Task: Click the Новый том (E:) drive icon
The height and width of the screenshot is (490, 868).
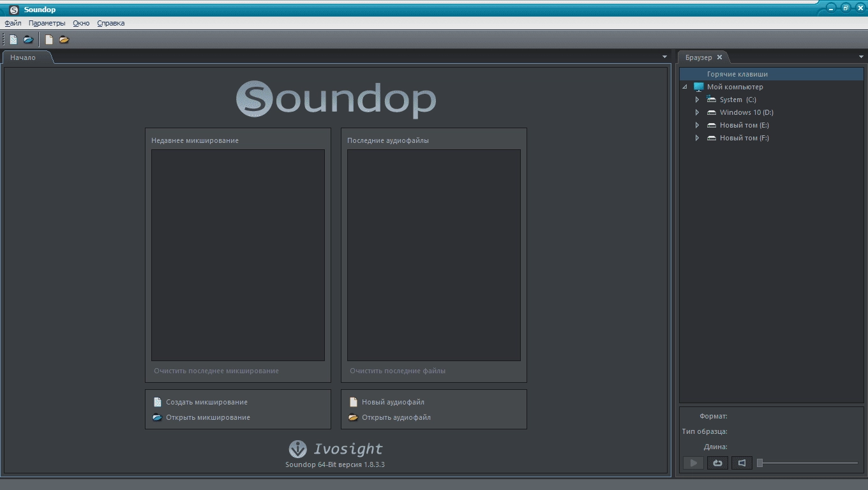Action: [712, 125]
